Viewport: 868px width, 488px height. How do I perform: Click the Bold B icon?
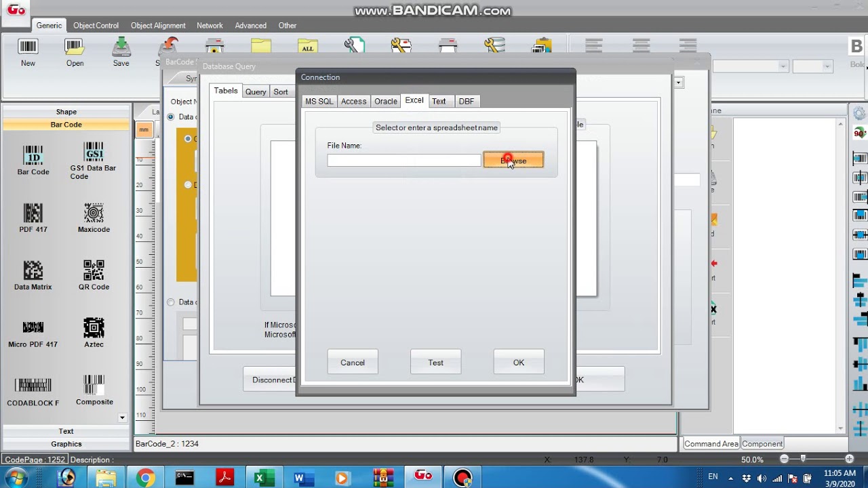pos(857,46)
